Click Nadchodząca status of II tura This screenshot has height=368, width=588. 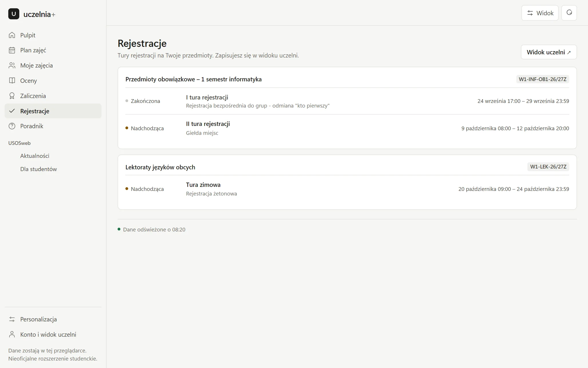147,128
